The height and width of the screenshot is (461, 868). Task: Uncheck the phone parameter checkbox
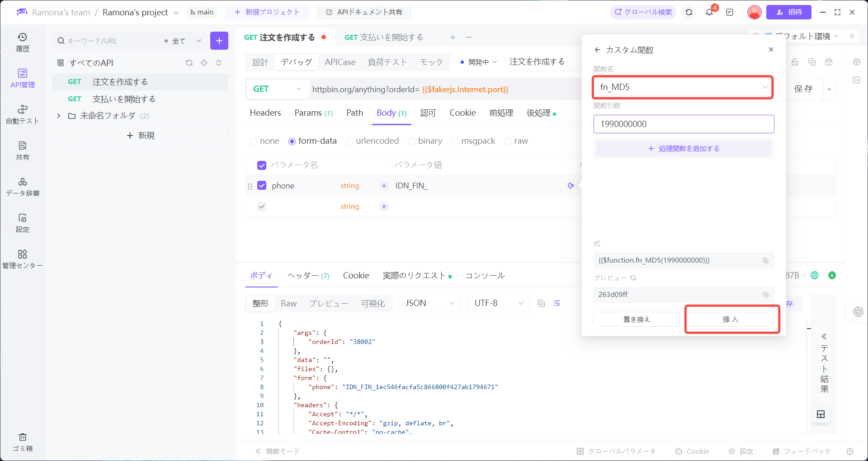coord(262,185)
